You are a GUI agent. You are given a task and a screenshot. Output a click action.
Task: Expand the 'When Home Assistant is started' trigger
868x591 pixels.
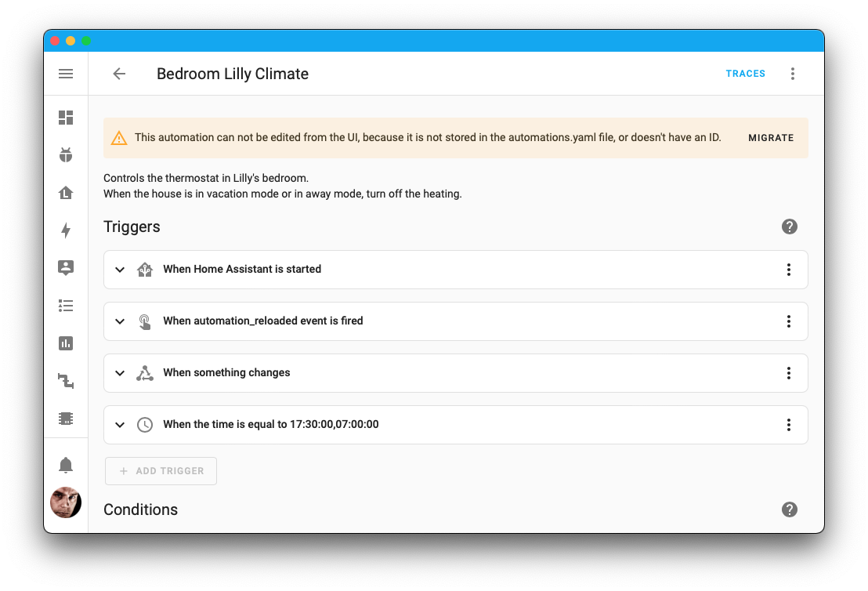click(x=120, y=269)
